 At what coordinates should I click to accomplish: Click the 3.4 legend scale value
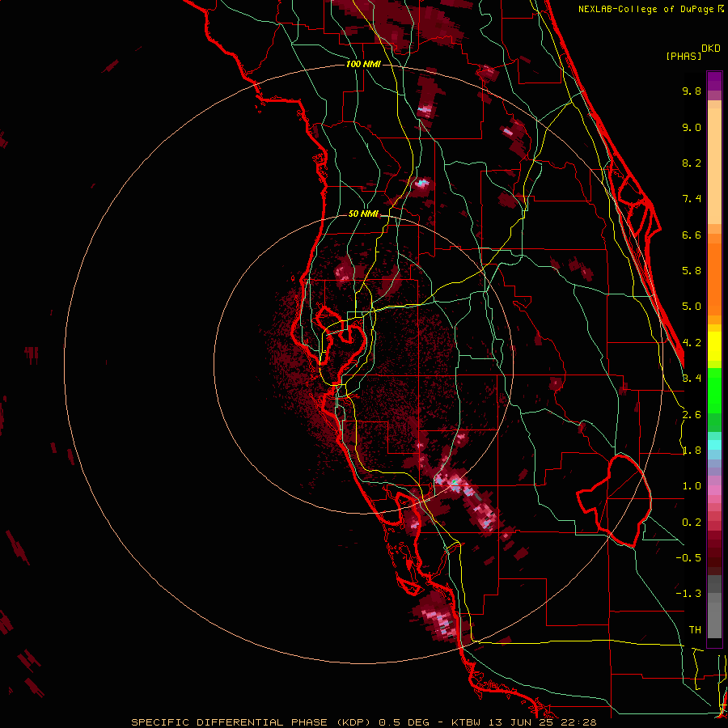coord(692,378)
